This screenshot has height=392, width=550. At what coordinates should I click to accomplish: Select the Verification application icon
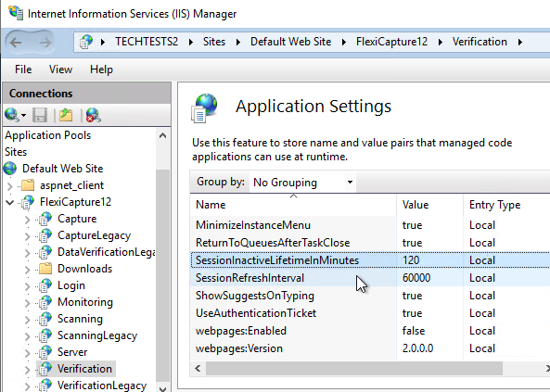click(x=45, y=369)
